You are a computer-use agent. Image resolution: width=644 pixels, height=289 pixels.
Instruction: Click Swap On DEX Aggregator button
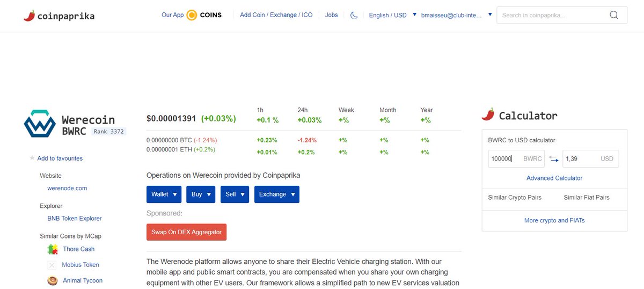tap(187, 232)
